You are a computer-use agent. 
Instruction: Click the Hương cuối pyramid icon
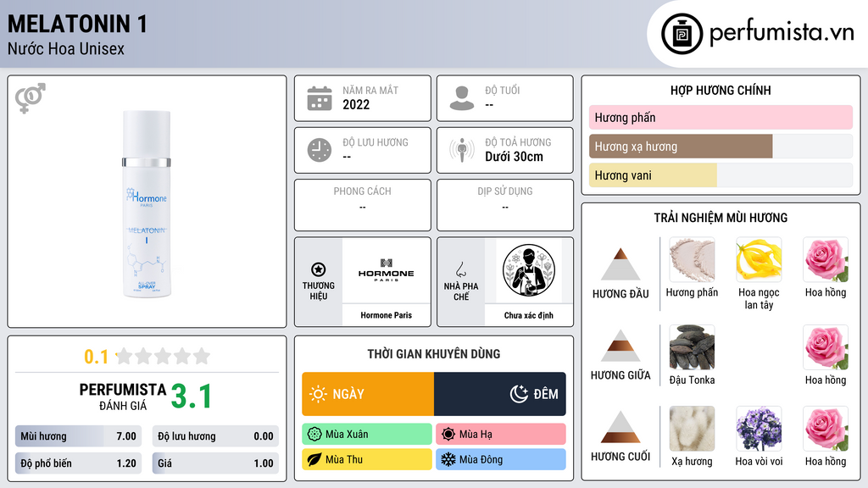620,427
